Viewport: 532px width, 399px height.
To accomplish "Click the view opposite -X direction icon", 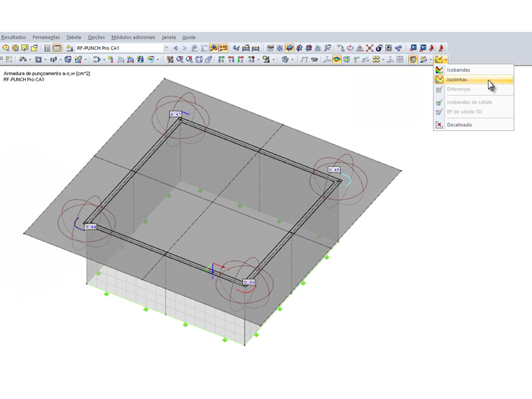I will pyautogui.click(x=251, y=59).
